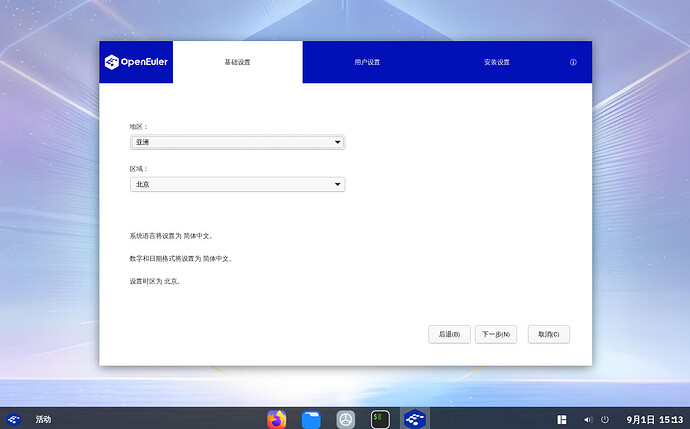Open the blue file manager in the dock
Viewport: 690px width, 429px height.
311,420
